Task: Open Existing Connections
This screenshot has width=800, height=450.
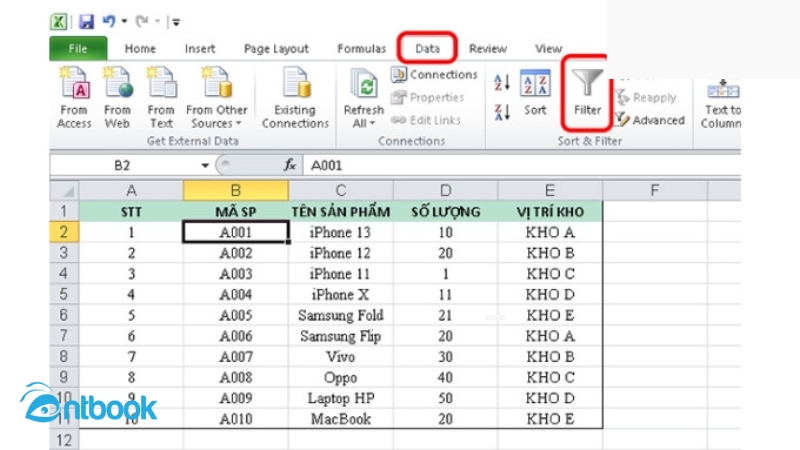Action: (295, 97)
